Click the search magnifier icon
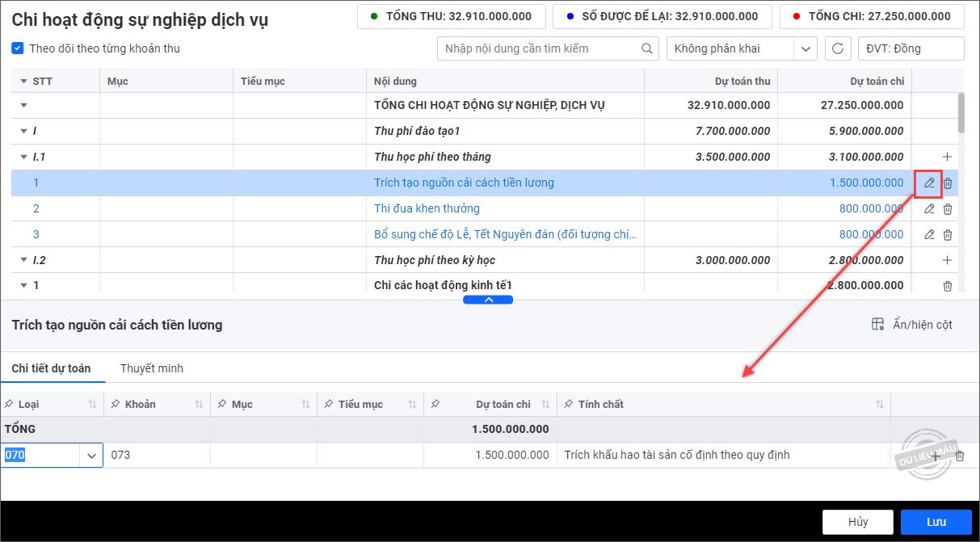This screenshot has width=980, height=542. point(646,48)
